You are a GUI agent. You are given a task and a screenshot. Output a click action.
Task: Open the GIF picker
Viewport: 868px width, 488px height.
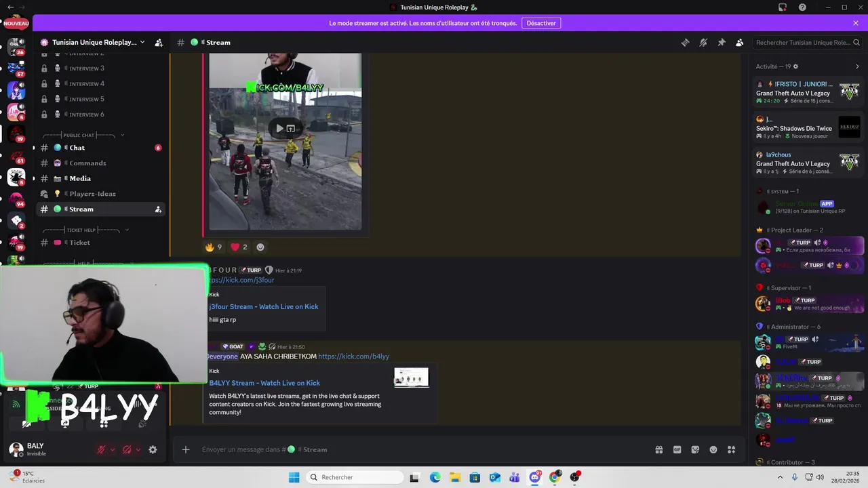(677, 449)
